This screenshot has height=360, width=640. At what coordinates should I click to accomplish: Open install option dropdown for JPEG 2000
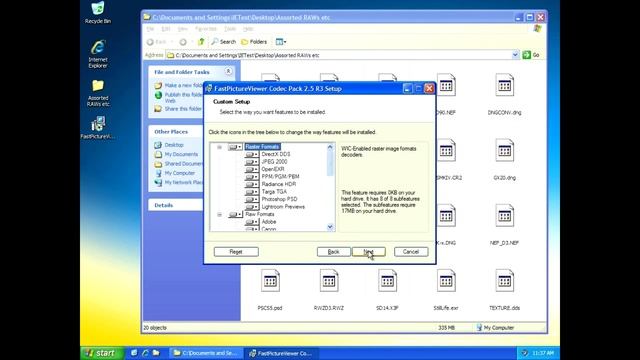tap(251, 162)
